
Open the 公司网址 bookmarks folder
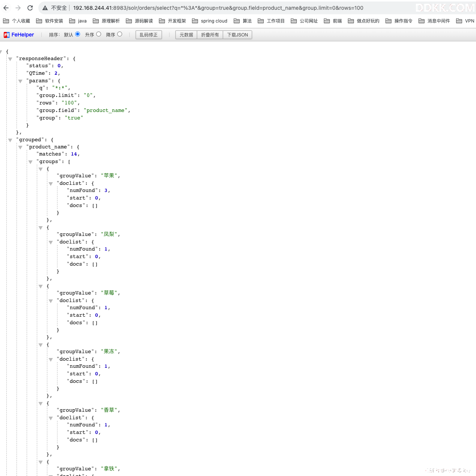(x=304, y=21)
